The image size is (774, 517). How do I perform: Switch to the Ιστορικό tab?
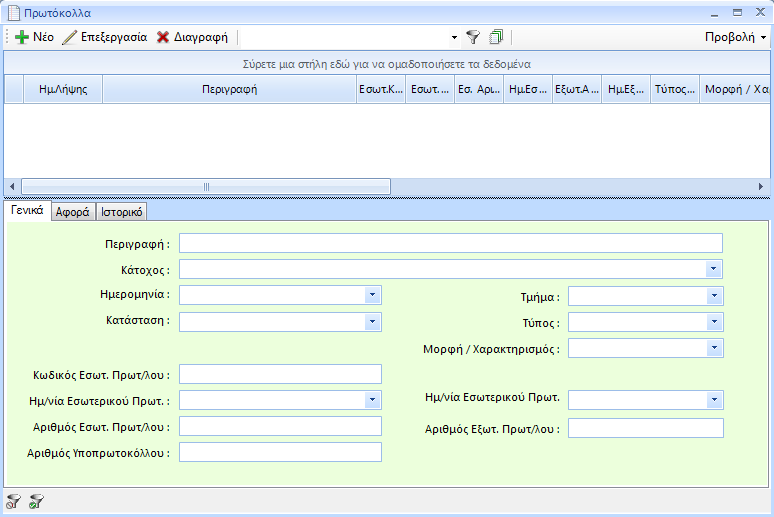[122, 212]
